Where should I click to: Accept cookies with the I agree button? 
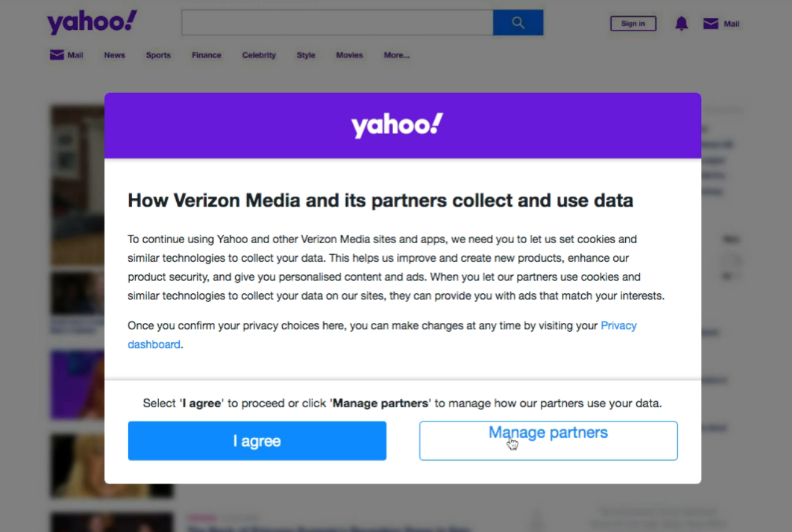[x=257, y=441]
